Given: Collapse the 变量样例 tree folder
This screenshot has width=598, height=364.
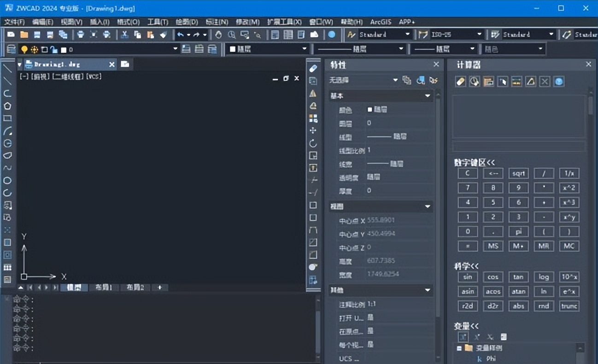Looking at the screenshot, I should 459,348.
